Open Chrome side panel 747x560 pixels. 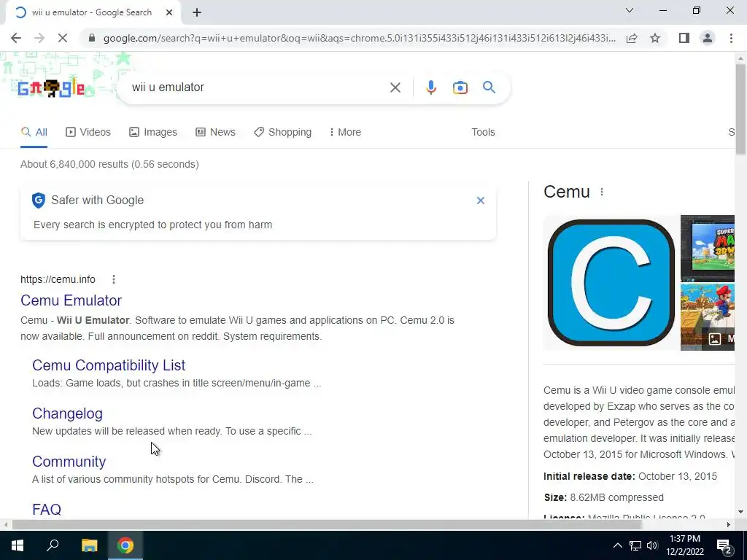click(684, 38)
